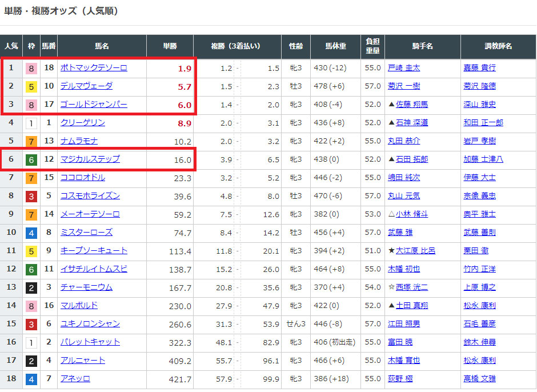Click blue frame 4 badge beside ミスターローズ
The width and height of the screenshot is (537, 392).
31,233
